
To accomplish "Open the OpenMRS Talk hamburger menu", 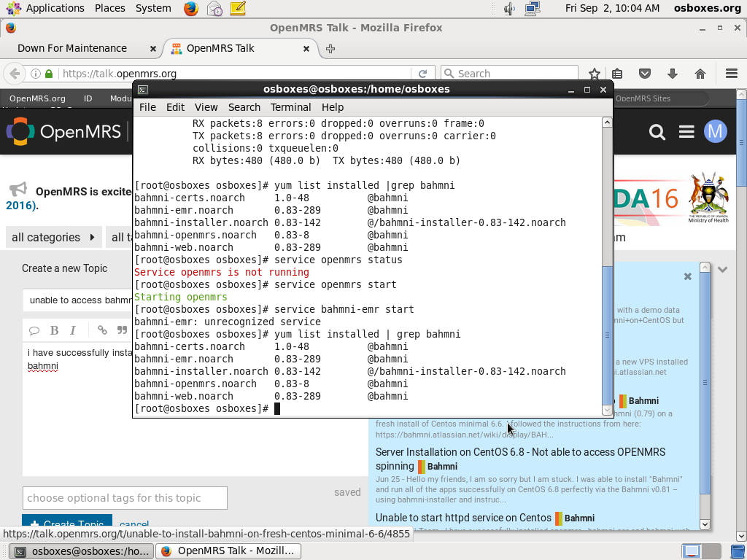I will pos(686,131).
